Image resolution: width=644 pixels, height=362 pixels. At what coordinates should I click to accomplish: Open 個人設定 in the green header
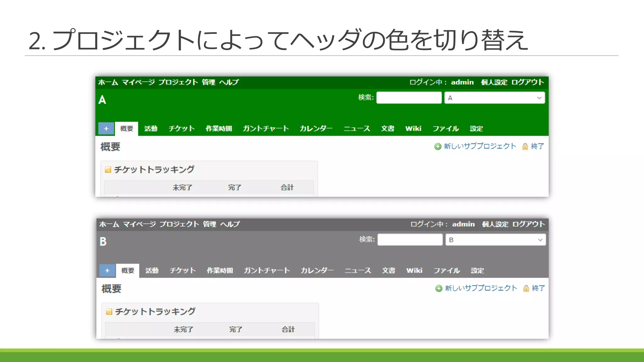[494, 82]
